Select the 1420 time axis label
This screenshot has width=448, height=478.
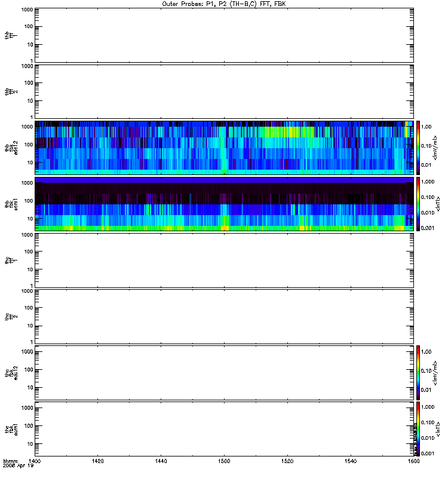[x=97, y=461]
